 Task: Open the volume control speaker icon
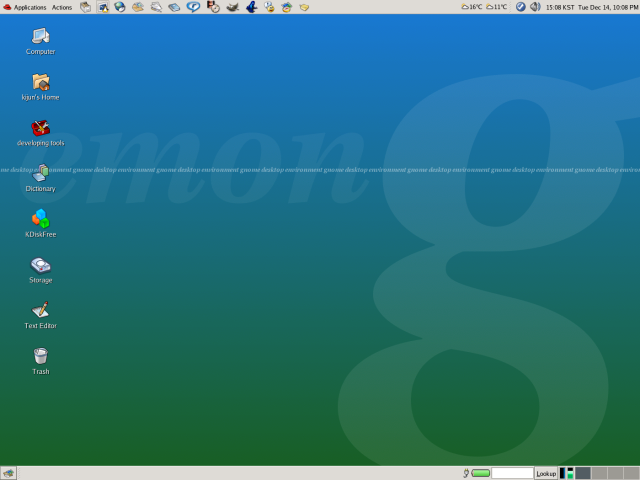pyautogui.click(x=535, y=7)
